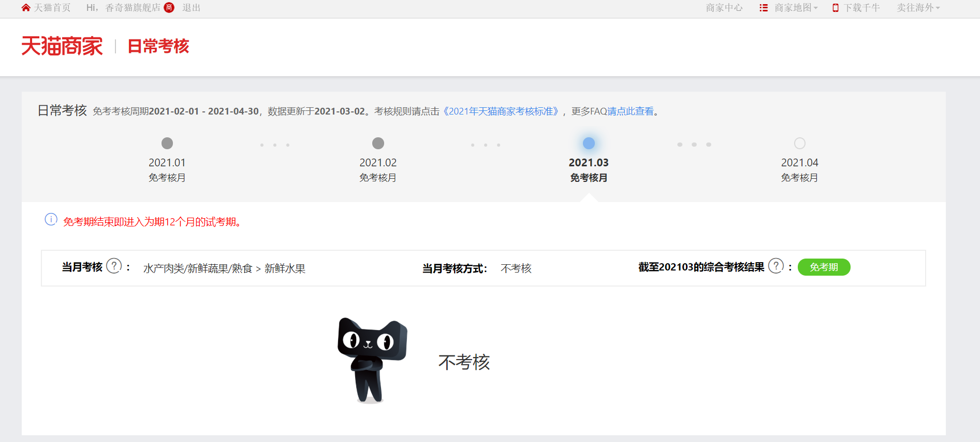The image size is (980, 442).
Task: Click the large 不考核 text beside mascot
Action: [464, 362]
